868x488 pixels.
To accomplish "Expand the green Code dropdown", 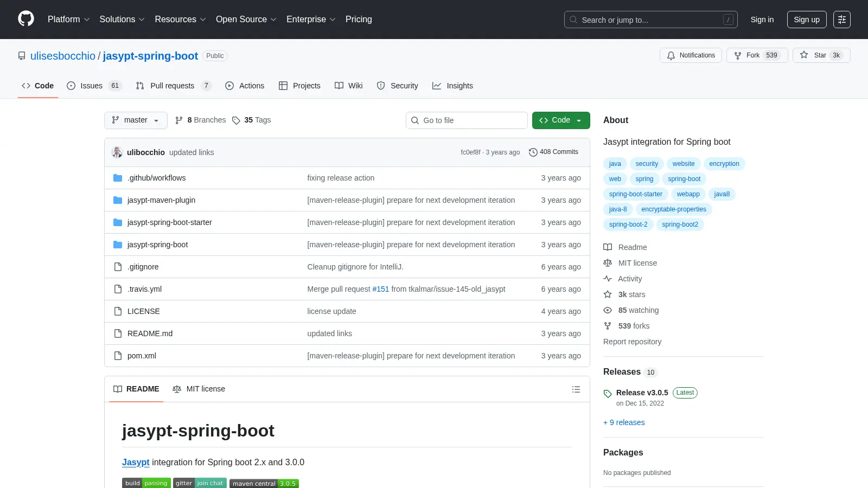I will [x=561, y=120].
